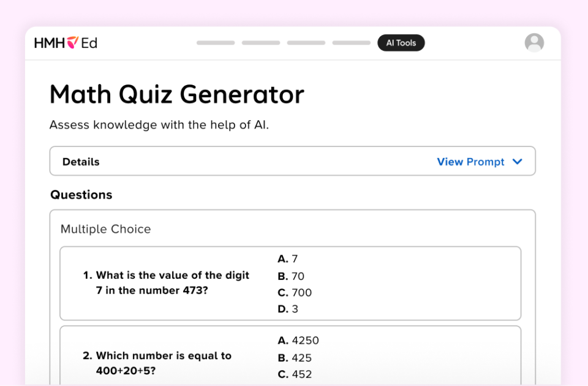Select the second gray navigation item
The width and height of the screenshot is (588, 386).
tap(260, 43)
